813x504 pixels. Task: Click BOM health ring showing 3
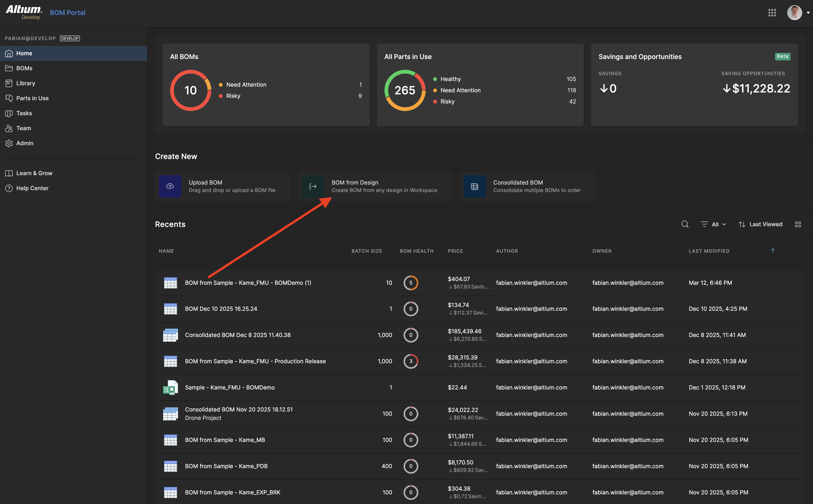coord(411,361)
